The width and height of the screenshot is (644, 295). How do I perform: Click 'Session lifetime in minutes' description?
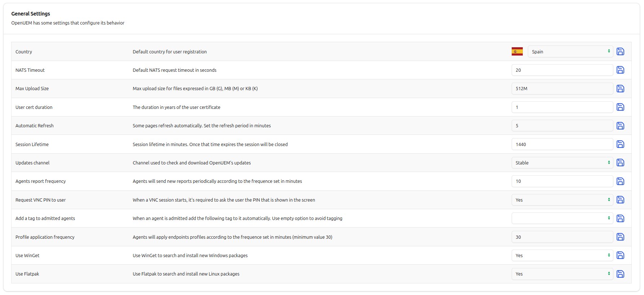pyautogui.click(x=210, y=145)
